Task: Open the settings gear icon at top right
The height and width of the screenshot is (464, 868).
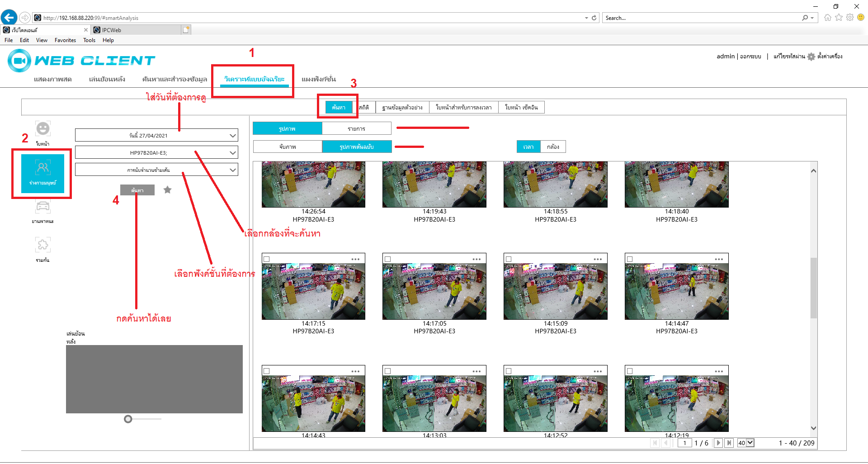Action: coord(811,57)
